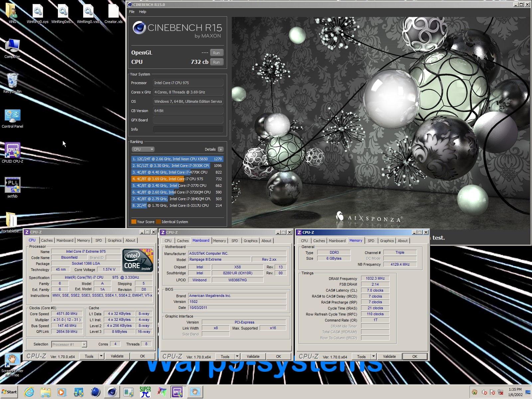Select the WinRing0.vxd file icon
This screenshot has width=532, height=399.
pos(88,13)
